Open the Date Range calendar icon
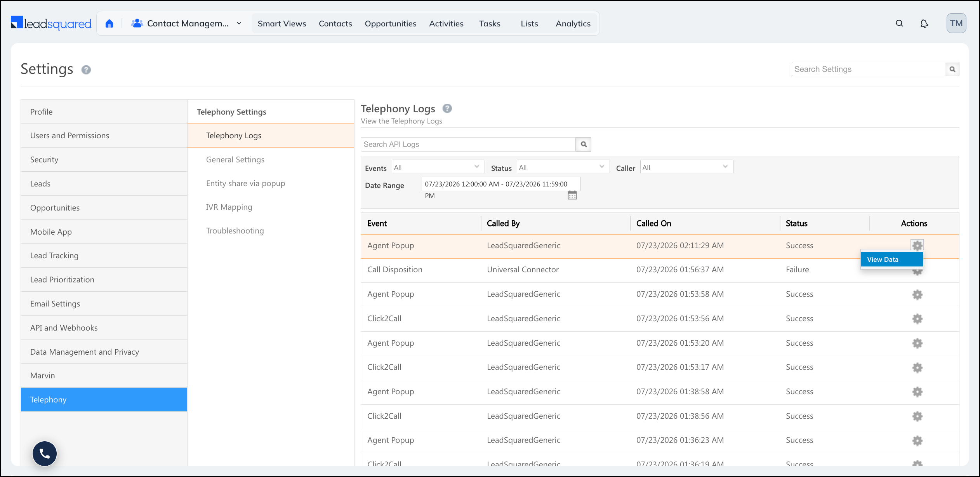This screenshot has width=980, height=477. tap(572, 195)
